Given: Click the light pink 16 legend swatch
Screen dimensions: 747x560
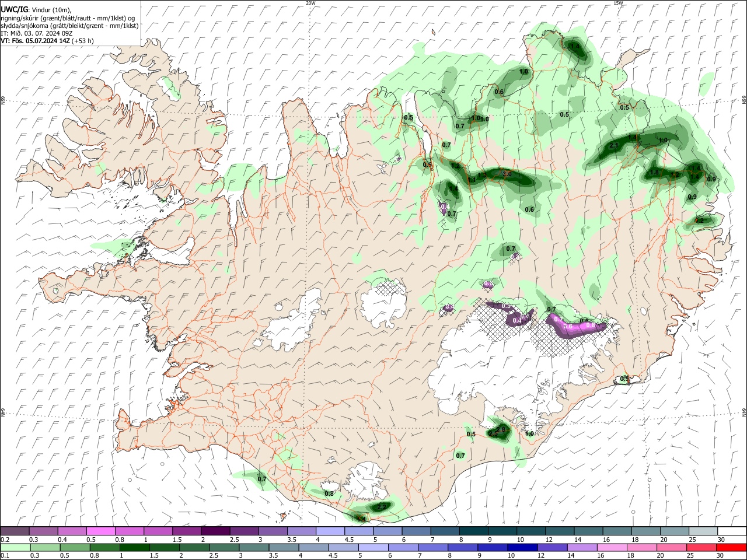Looking at the screenshot, I should [x=612, y=547].
